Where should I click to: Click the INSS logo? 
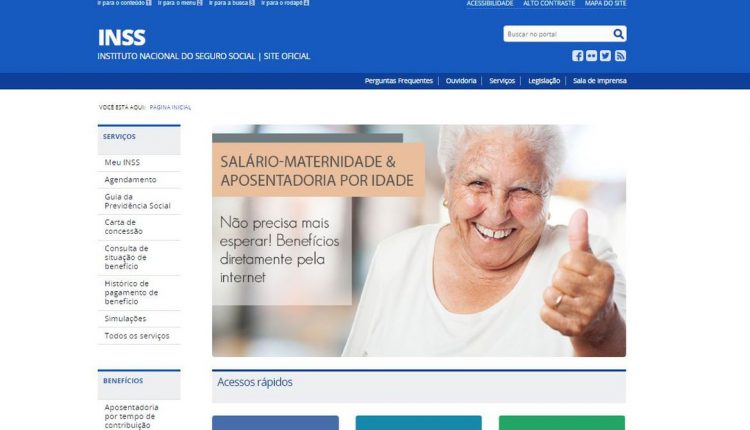121,37
